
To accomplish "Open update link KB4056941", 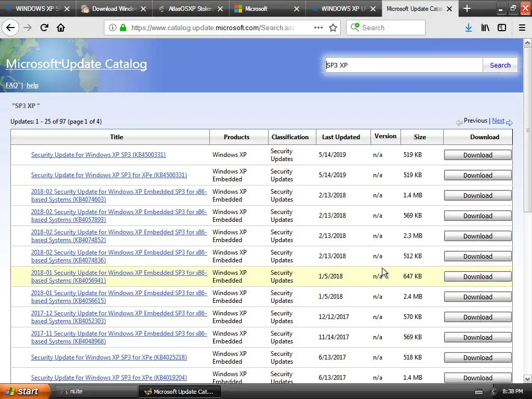I will pos(119,276).
